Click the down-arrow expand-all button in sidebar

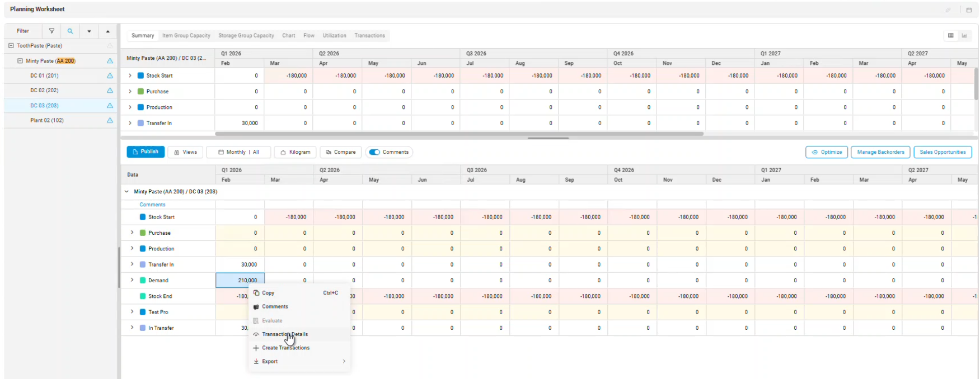(x=89, y=31)
